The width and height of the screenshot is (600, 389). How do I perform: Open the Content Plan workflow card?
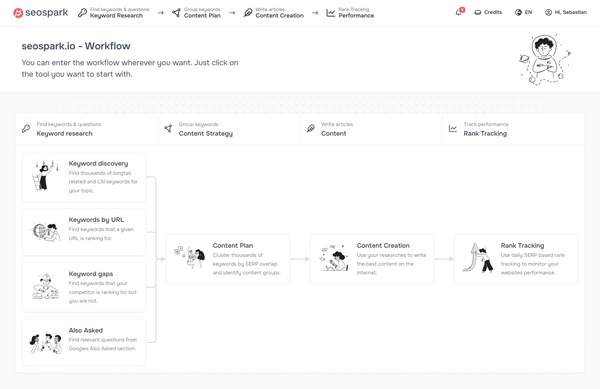pos(228,259)
